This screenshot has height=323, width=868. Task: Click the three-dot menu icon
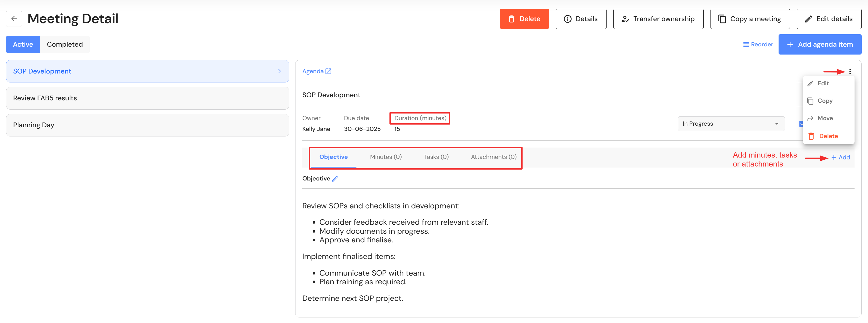pos(850,71)
